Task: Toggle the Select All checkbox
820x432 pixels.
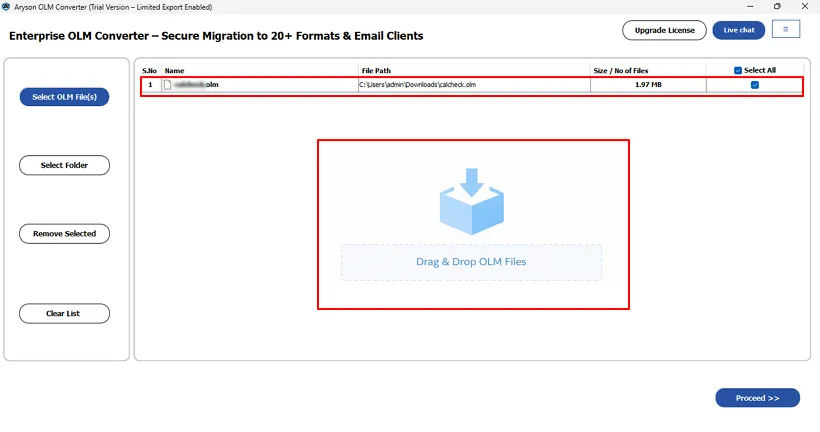Action: [738, 71]
